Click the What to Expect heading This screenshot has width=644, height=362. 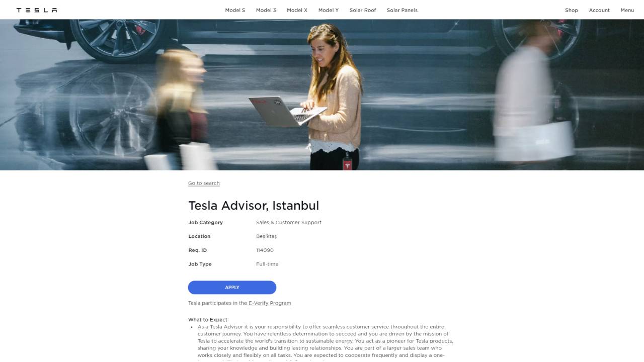coord(208,320)
